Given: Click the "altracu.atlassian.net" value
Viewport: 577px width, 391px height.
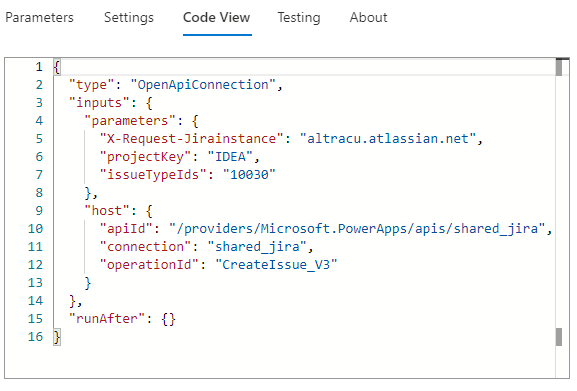Looking at the screenshot, I should pyautogui.click(x=388, y=139).
